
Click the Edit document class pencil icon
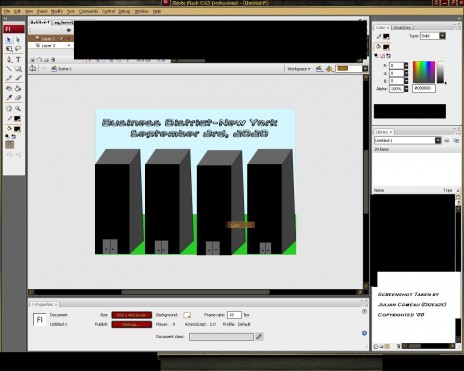tap(259, 337)
